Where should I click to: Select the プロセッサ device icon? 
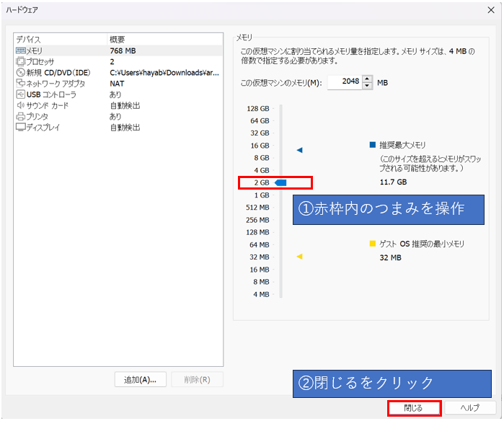pyautogui.click(x=21, y=61)
